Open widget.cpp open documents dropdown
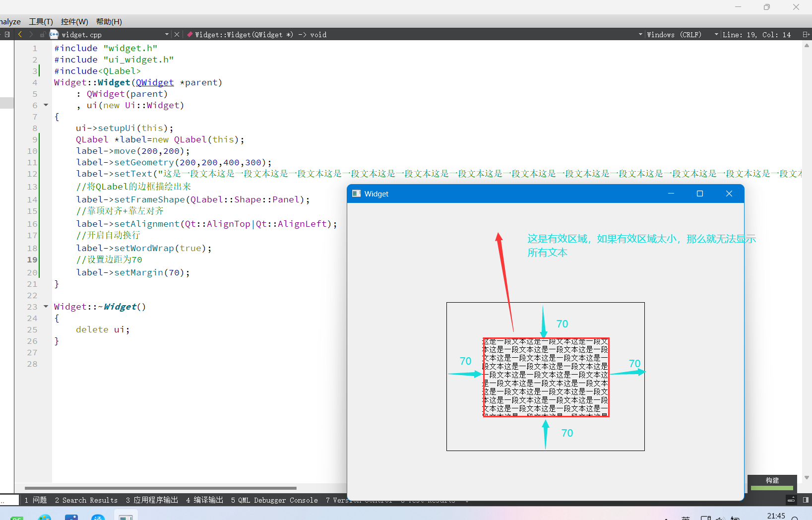 [167, 34]
